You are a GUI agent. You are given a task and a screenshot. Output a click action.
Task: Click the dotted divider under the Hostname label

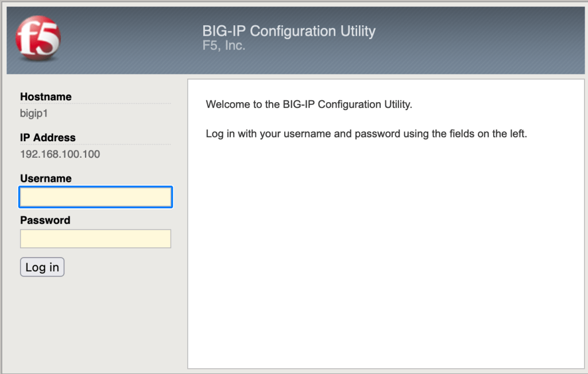pyautogui.click(x=95, y=104)
